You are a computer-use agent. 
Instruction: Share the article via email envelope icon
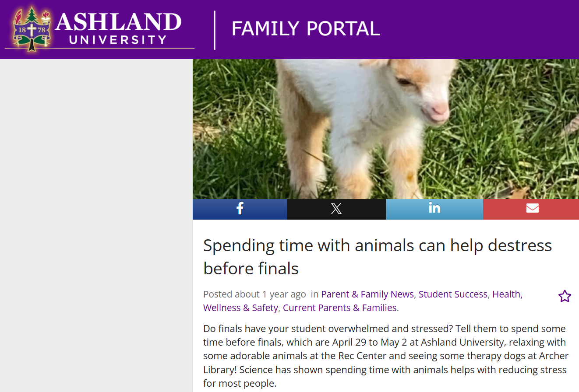(x=531, y=209)
